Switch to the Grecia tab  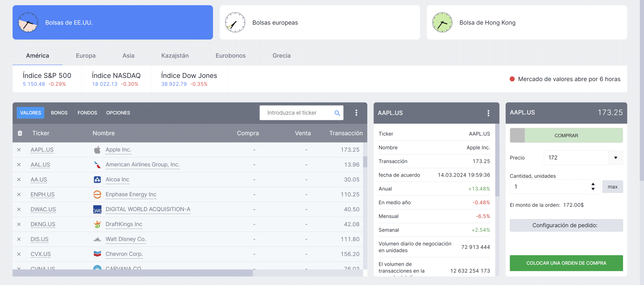coord(281,56)
